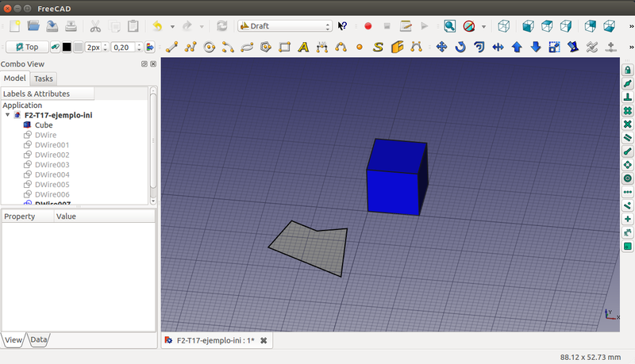Click the black line color swatch
Screen dimensions: 635x364
tap(67, 47)
